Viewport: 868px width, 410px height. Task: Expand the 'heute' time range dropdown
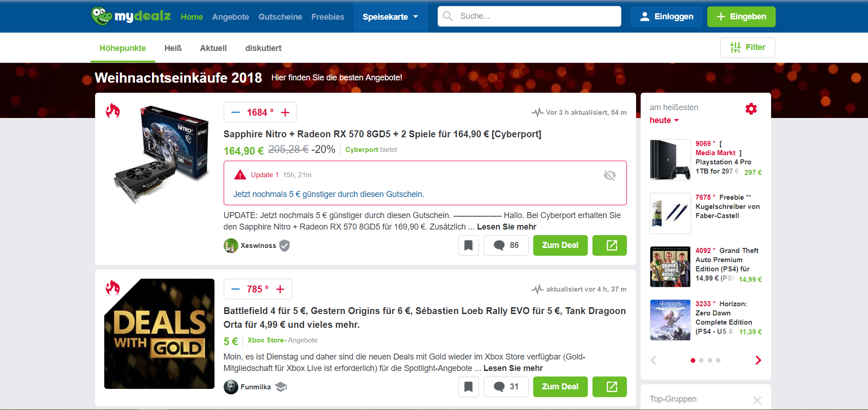point(664,120)
